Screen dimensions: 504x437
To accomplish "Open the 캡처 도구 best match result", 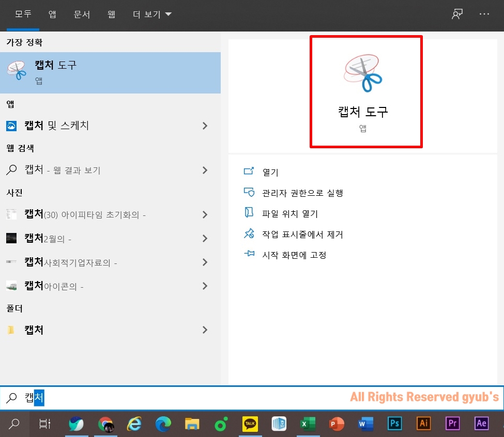I will pos(110,73).
